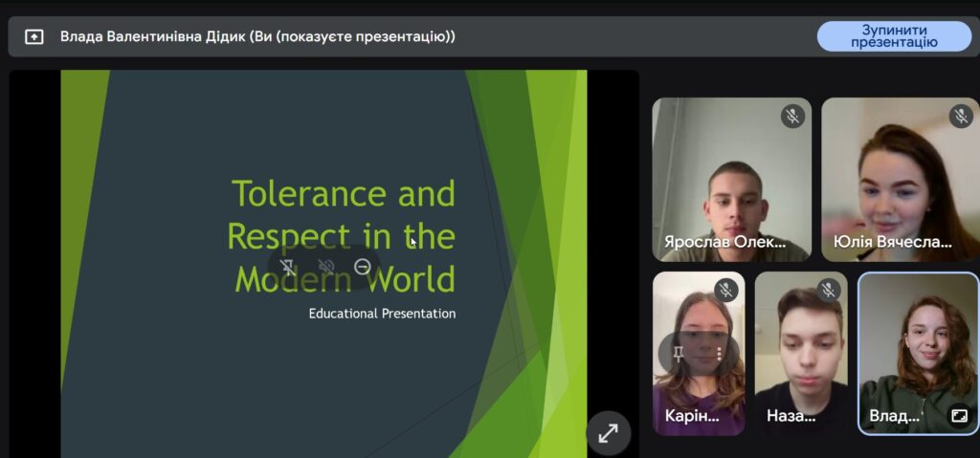This screenshot has height=458, width=980.
Task: Click the Ярослав Олек name label
Action: 725,243
